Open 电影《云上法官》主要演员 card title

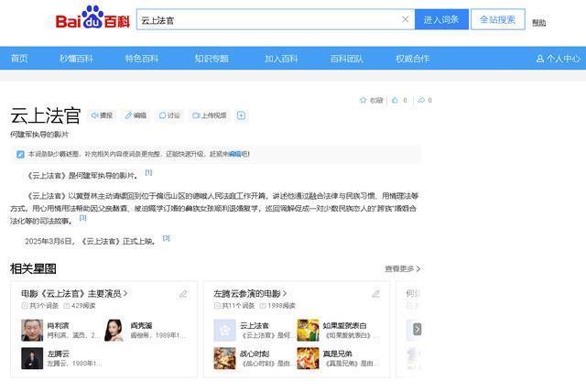[74, 294]
